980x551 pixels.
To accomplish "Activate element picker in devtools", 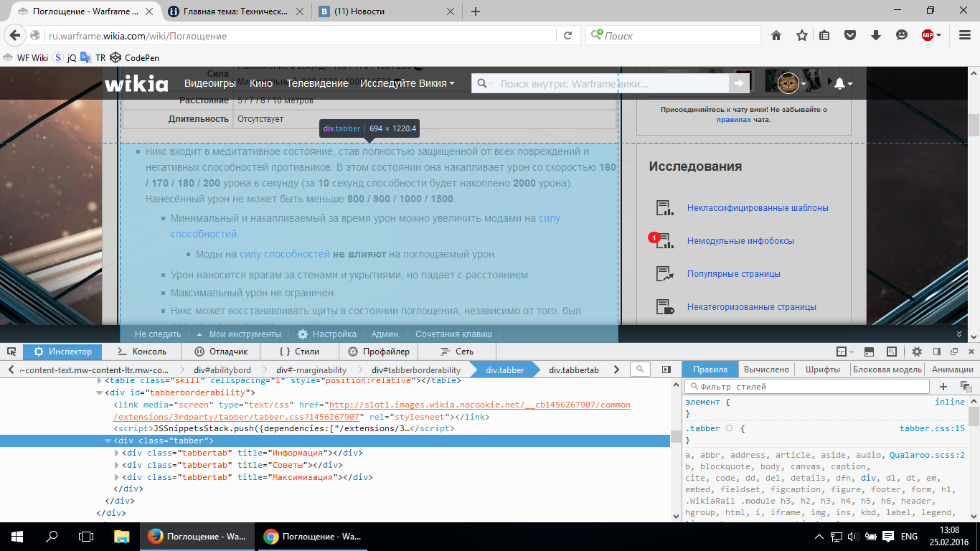I will (11, 352).
